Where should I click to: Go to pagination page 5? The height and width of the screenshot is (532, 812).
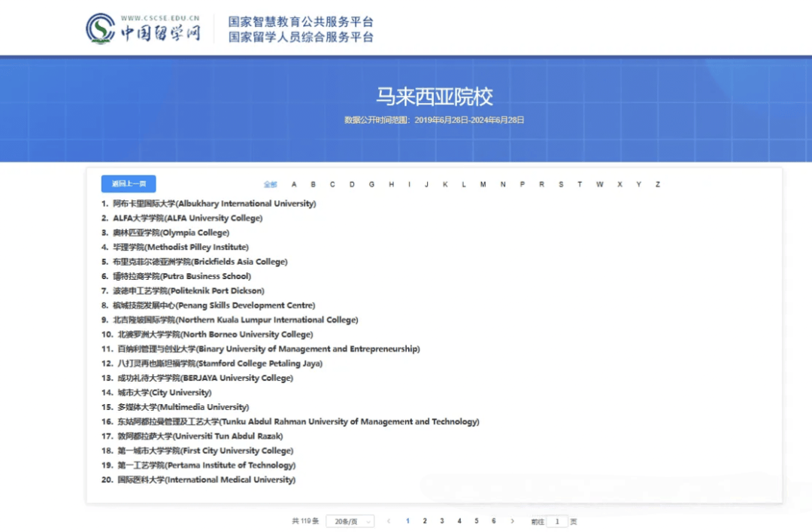point(477,521)
